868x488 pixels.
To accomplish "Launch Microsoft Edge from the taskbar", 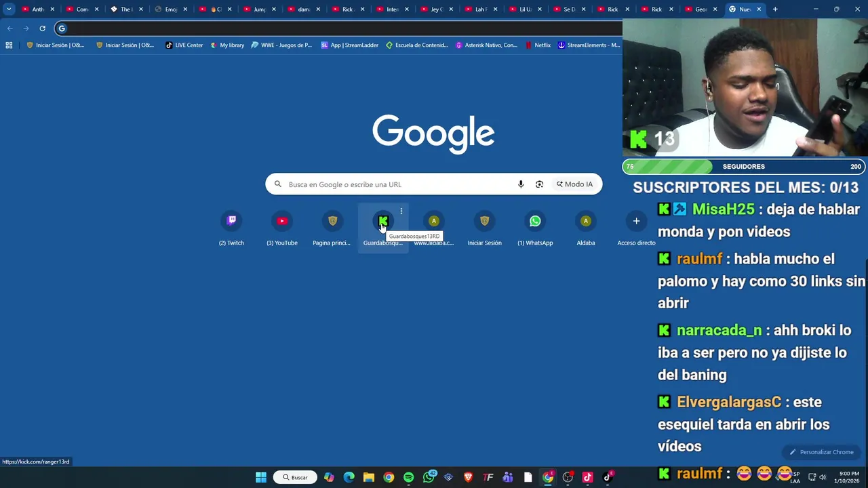I will click(349, 477).
